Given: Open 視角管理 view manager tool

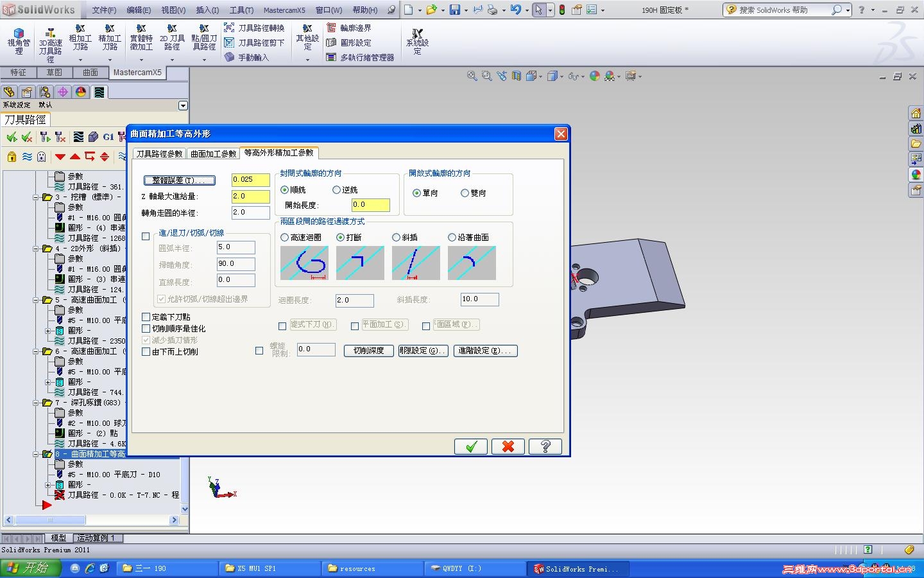Looking at the screenshot, I should click(x=19, y=42).
